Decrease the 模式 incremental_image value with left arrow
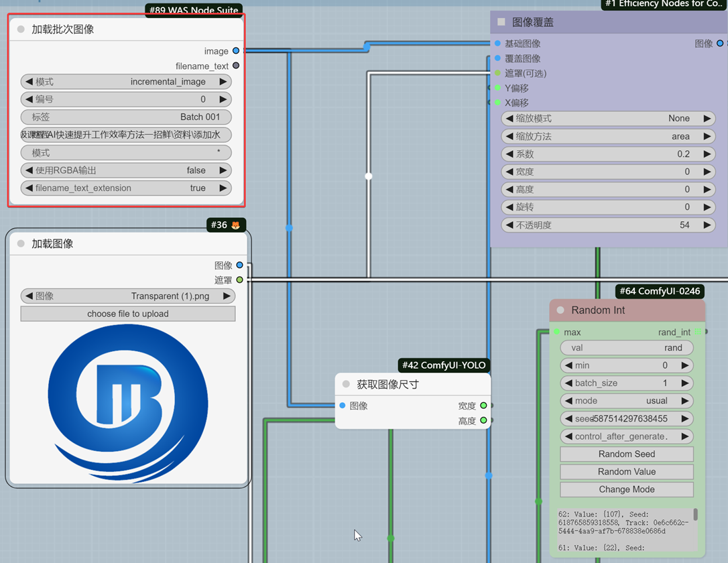The image size is (728, 563). coord(29,82)
